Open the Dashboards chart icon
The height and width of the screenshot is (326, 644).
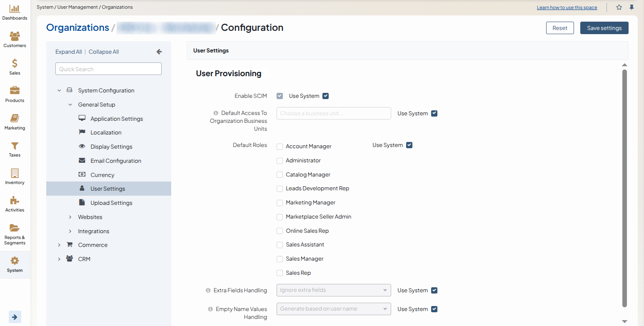pos(15,9)
